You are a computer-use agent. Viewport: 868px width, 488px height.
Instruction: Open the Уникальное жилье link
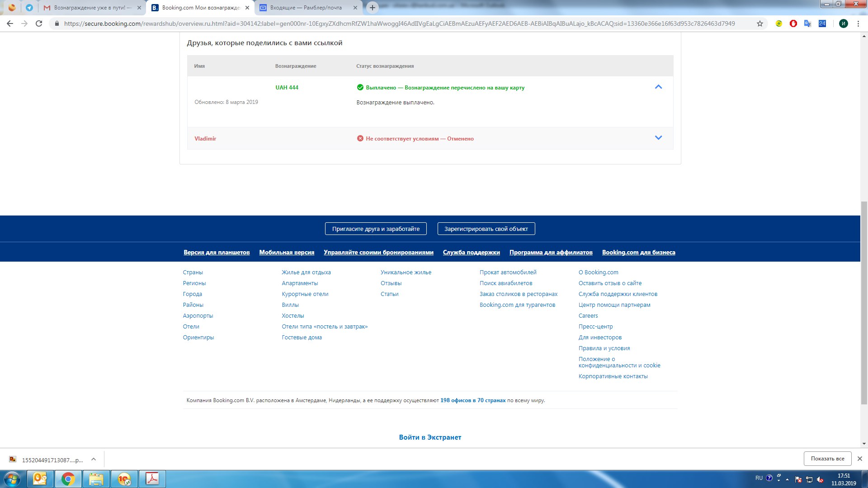(x=406, y=272)
